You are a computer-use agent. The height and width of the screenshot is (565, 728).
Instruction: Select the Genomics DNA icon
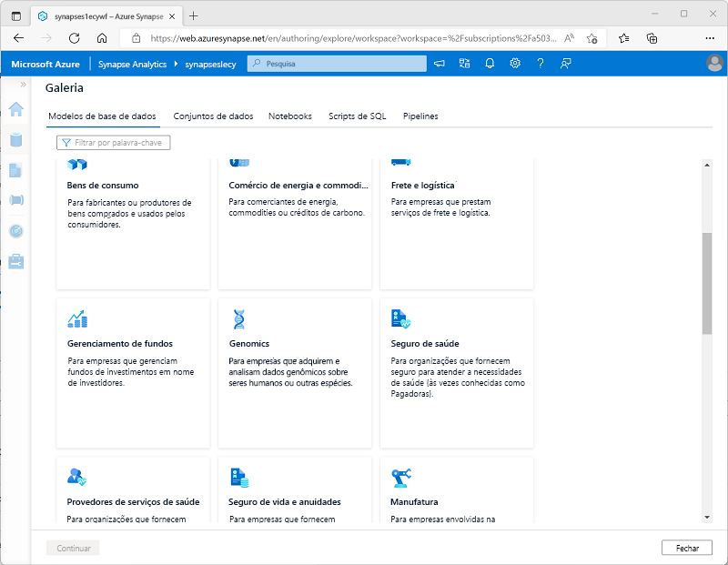(x=238, y=319)
